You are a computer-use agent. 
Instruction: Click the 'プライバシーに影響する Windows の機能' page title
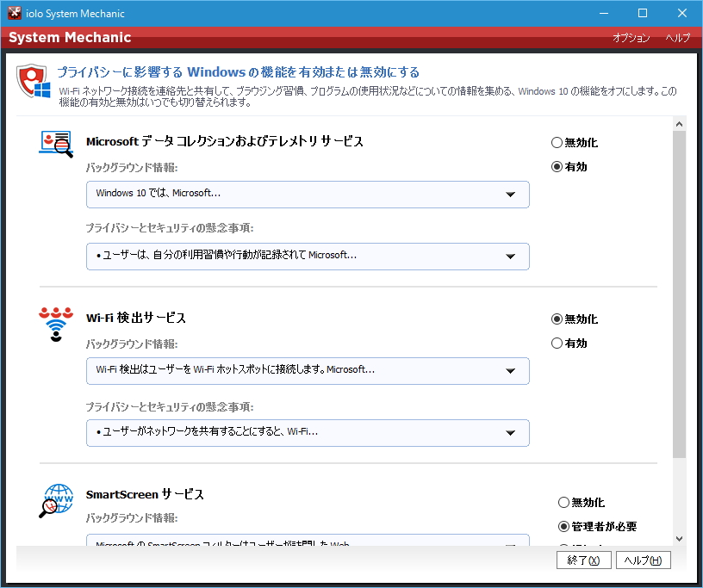click(x=238, y=72)
